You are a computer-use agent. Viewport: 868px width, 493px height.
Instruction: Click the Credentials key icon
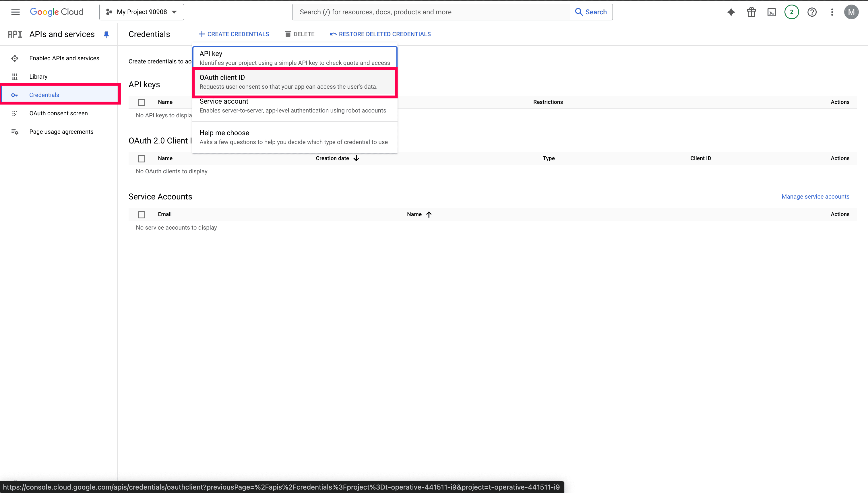pos(15,95)
